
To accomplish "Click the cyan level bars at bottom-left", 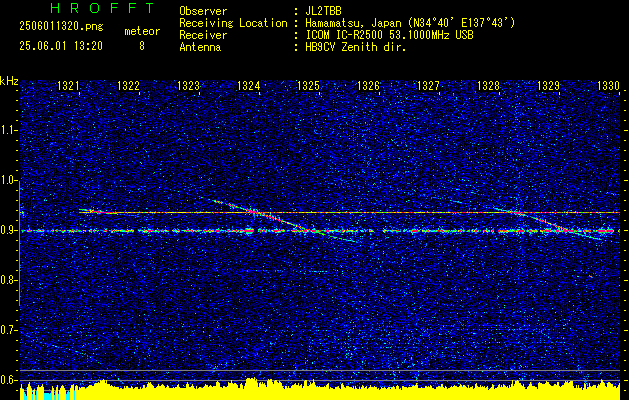I will point(47,394).
